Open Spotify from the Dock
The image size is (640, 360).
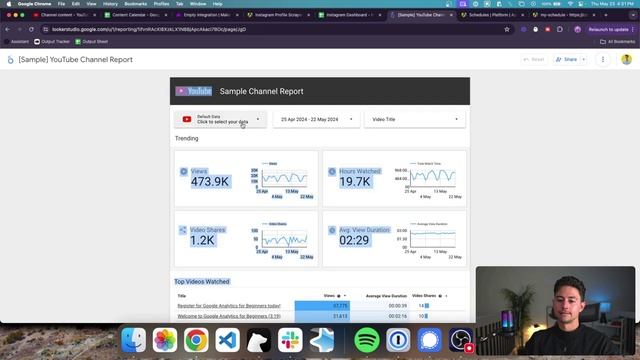tap(367, 340)
